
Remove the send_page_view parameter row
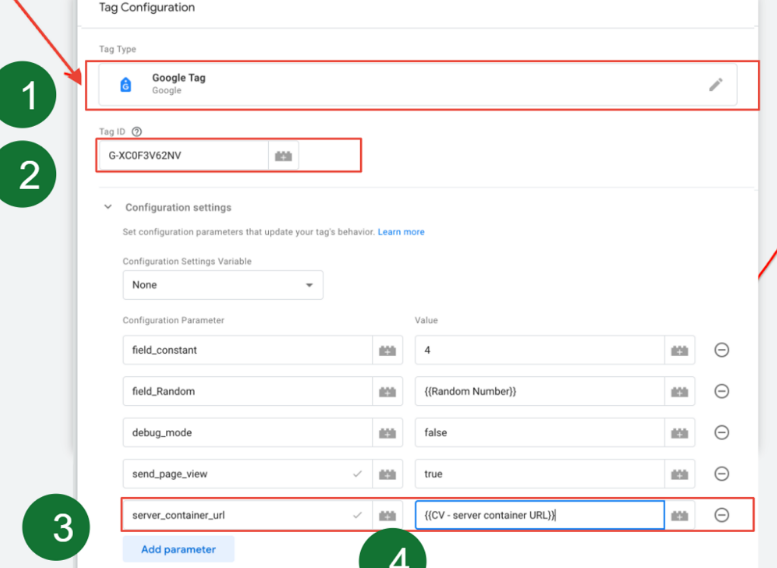click(722, 473)
